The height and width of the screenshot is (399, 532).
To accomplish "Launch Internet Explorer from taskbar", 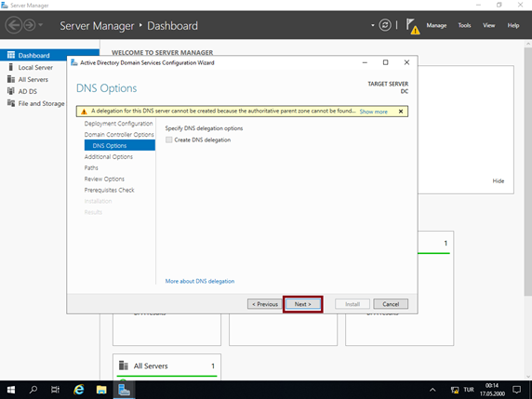I will (79, 390).
